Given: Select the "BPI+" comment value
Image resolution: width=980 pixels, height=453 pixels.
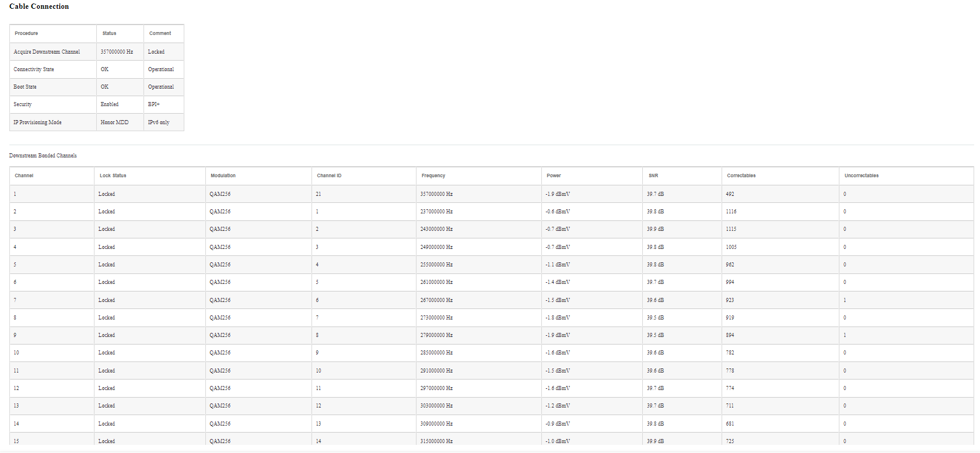Looking at the screenshot, I should pos(154,104).
